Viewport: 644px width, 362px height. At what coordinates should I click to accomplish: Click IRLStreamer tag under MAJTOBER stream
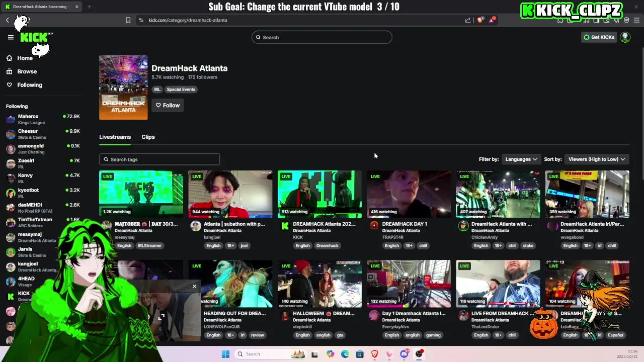coord(149,246)
